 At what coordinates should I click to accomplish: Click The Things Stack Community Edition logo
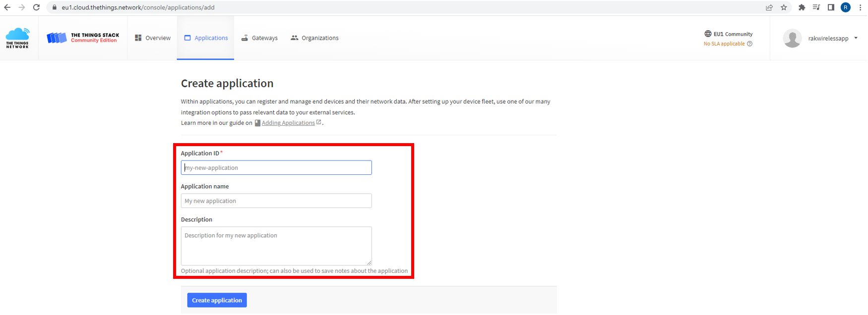click(x=83, y=38)
